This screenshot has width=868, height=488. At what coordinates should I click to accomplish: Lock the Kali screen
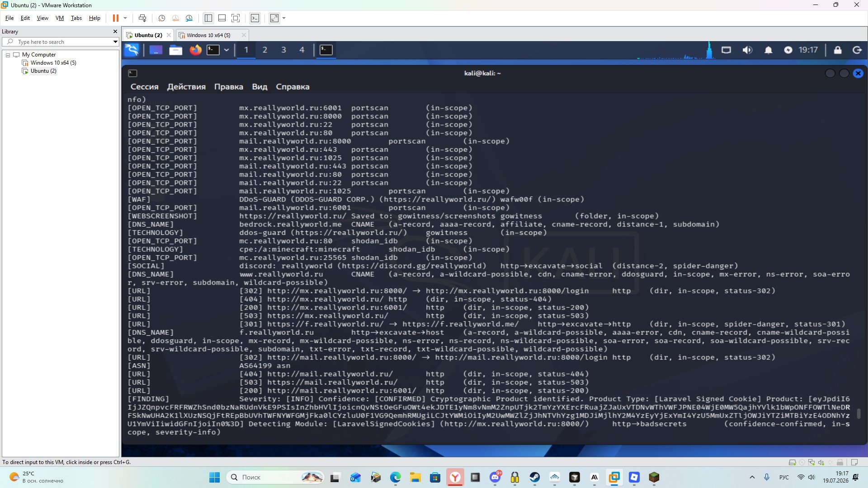tap(838, 50)
